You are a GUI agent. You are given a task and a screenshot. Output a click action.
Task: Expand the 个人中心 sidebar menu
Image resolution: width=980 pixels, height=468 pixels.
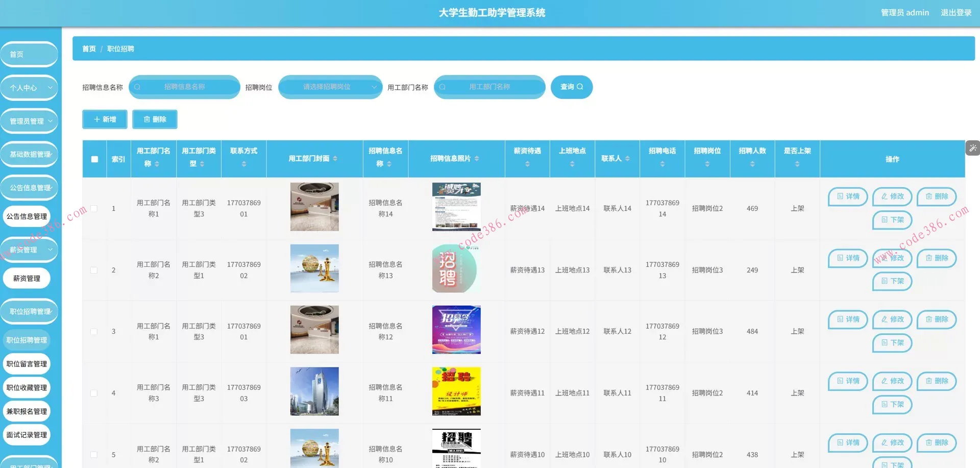click(30, 88)
